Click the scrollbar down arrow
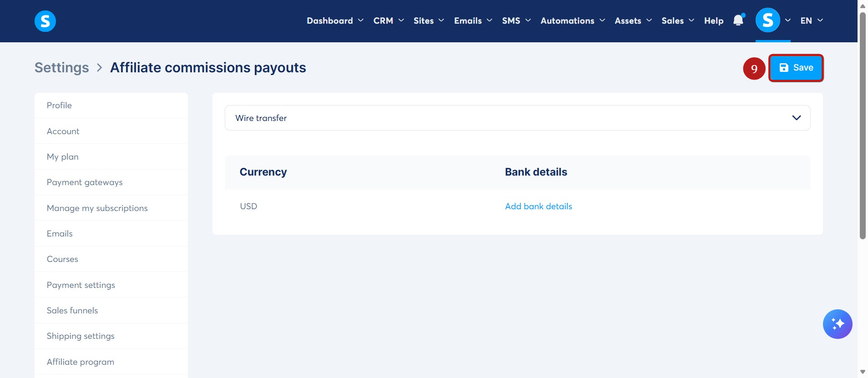 click(x=863, y=372)
